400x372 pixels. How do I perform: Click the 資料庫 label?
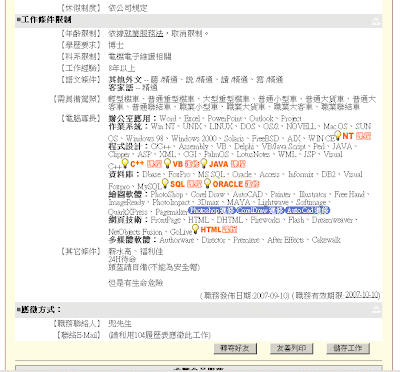coord(124,174)
